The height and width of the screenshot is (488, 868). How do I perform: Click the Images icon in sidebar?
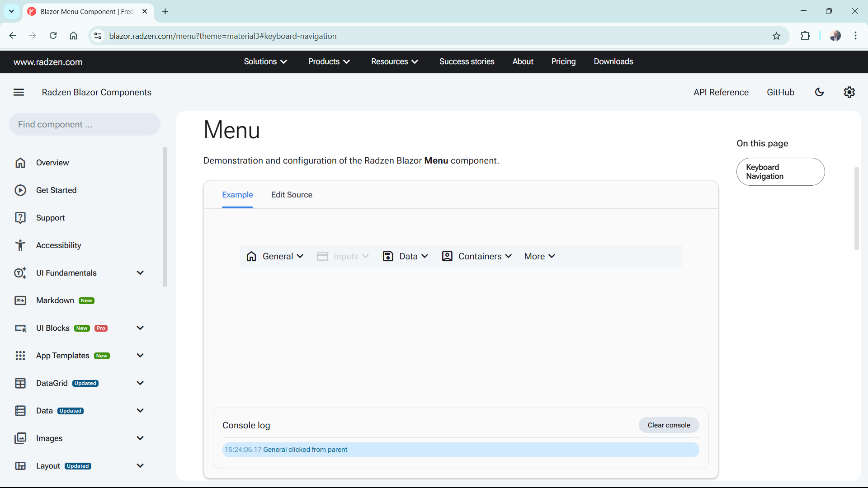coord(20,438)
